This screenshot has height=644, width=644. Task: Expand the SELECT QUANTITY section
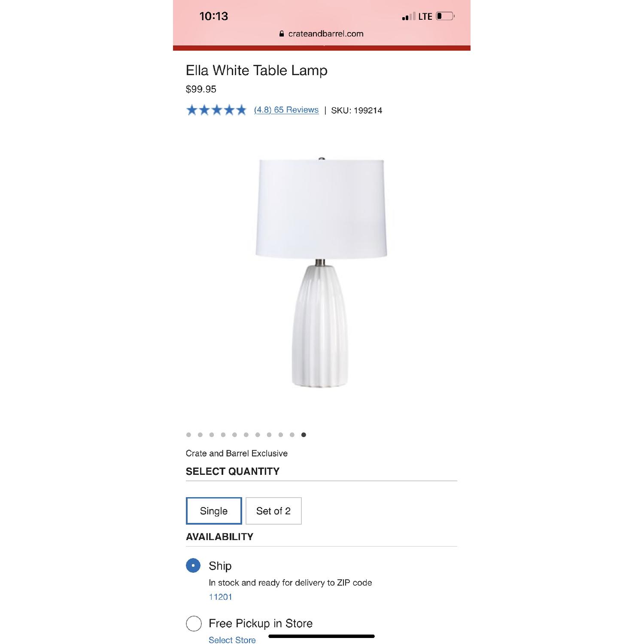(x=232, y=471)
